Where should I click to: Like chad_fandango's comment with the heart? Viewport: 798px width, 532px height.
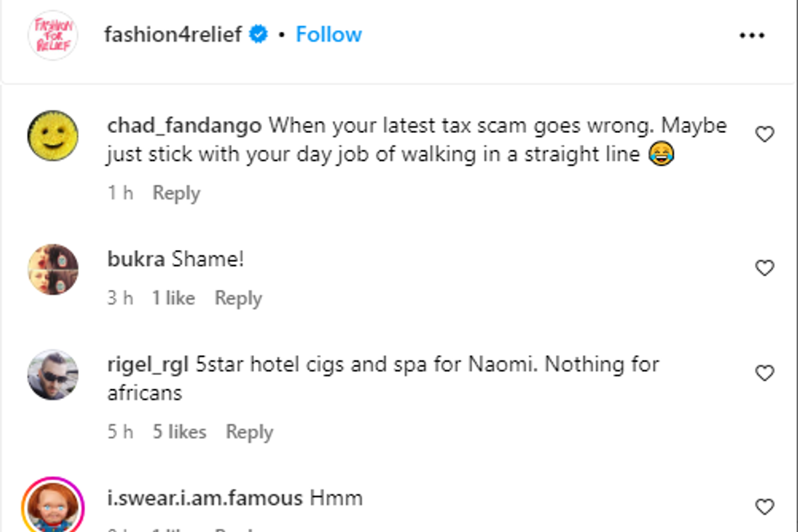pos(765,135)
